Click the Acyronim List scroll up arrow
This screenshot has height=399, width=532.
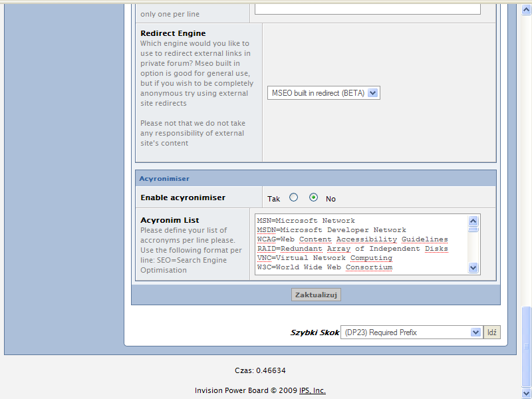(x=473, y=221)
